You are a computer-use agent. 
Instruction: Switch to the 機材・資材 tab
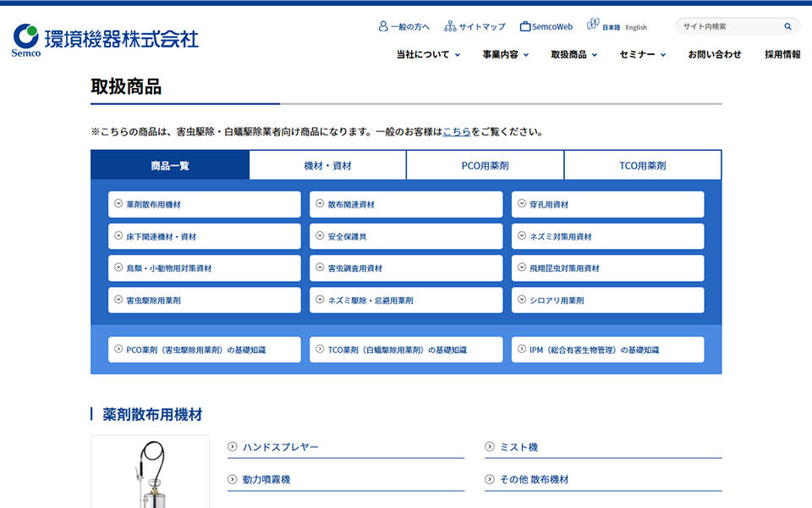326,165
